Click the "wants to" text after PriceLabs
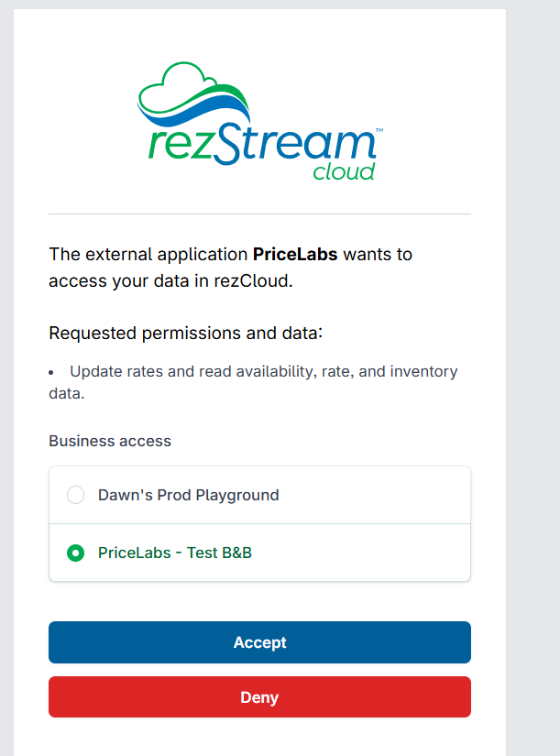 click(378, 254)
